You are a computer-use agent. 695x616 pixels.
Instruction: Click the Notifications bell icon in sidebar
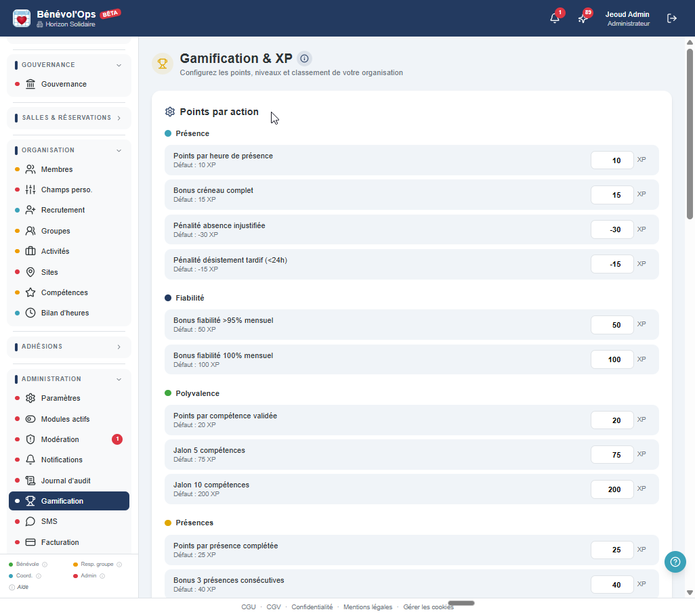click(x=30, y=460)
